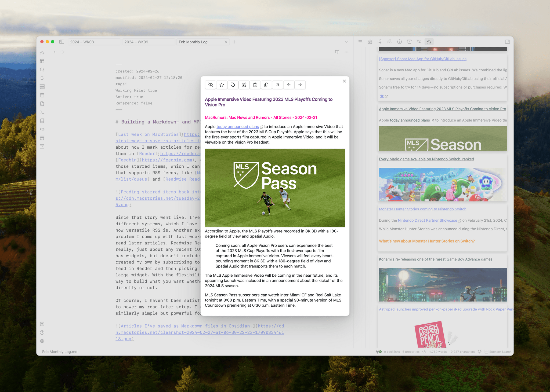Open the calendar ribbon icon
The width and height of the screenshot is (550, 392).
42,95
